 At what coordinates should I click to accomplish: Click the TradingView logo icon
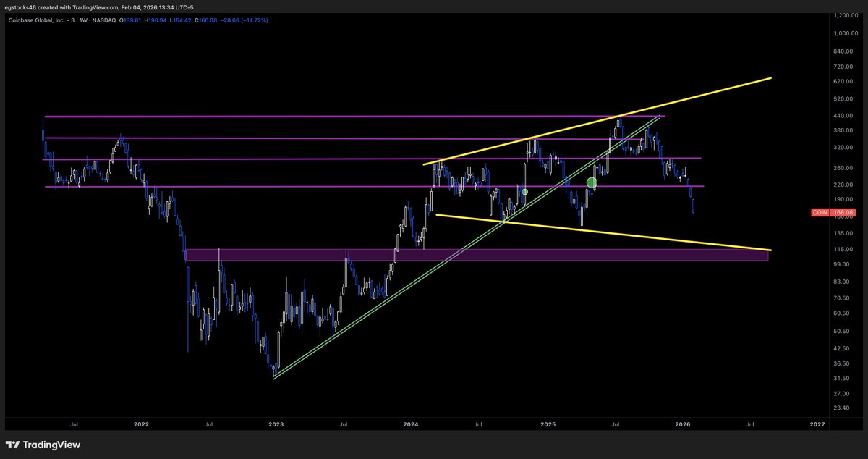point(12,445)
